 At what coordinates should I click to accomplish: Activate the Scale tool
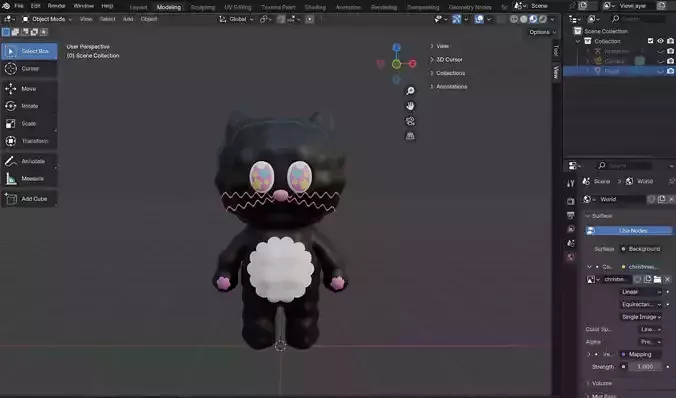(x=29, y=124)
